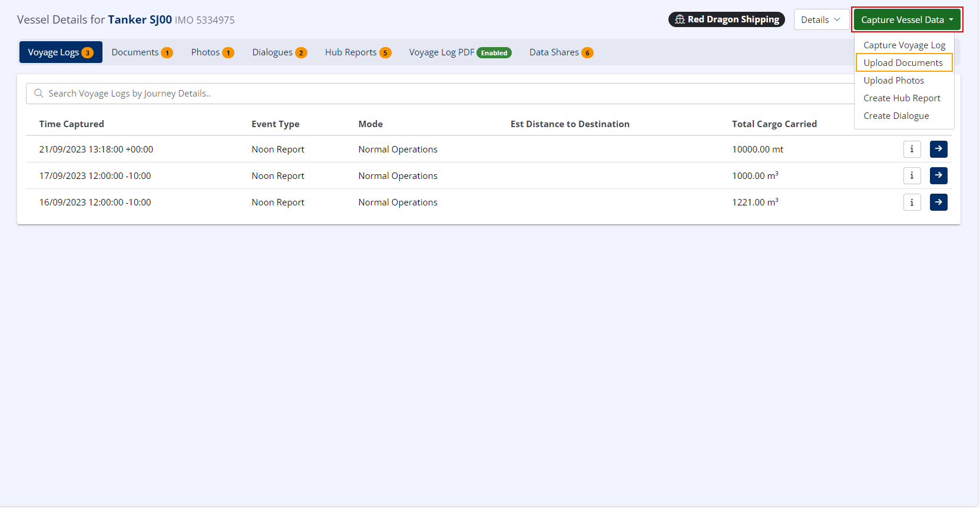Collapse the Capture Vessel Data dropdown
Viewport: 980px width, 508px height.
pyautogui.click(x=906, y=19)
